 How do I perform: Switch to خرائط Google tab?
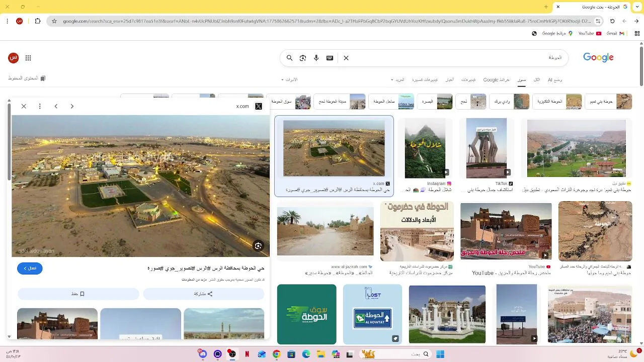point(497,80)
